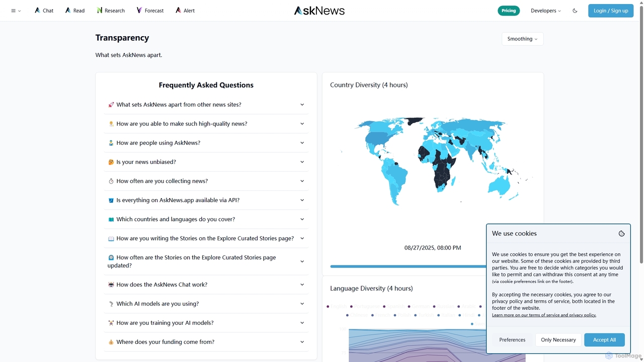644x362 pixels.
Task: Click the "Language Diversity (4 hours)" title
Action: coord(371,289)
